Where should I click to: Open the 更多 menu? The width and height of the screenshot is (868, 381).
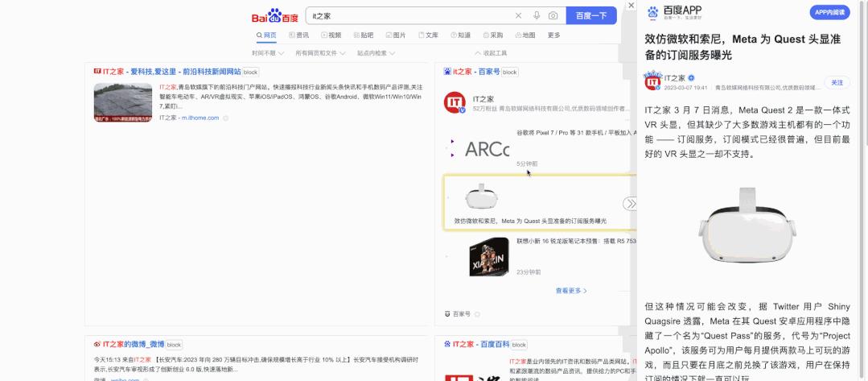pos(553,35)
